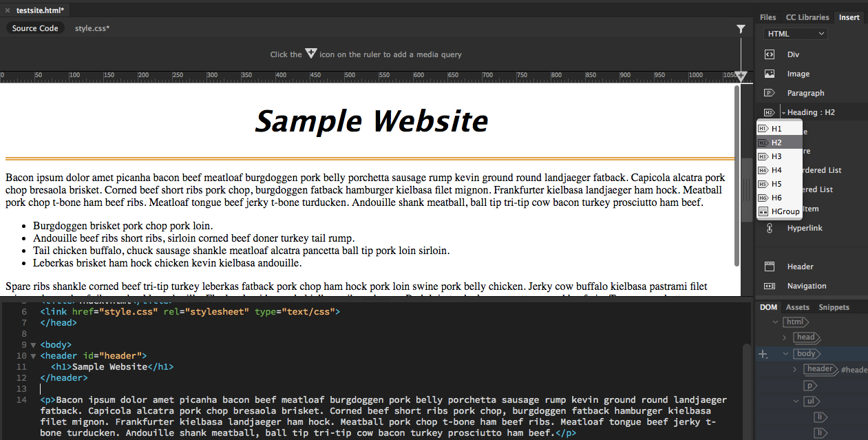The width and height of the screenshot is (868, 440).
Task: Click list item starting 'Leberkas brisket ham hock'
Action: (x=167, y=263)
